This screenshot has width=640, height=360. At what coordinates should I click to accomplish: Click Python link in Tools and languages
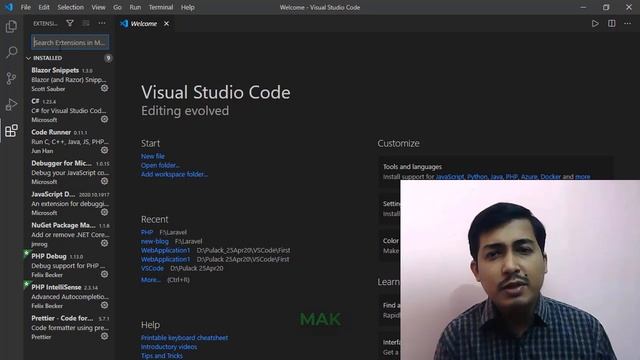(x=477, y=176)
